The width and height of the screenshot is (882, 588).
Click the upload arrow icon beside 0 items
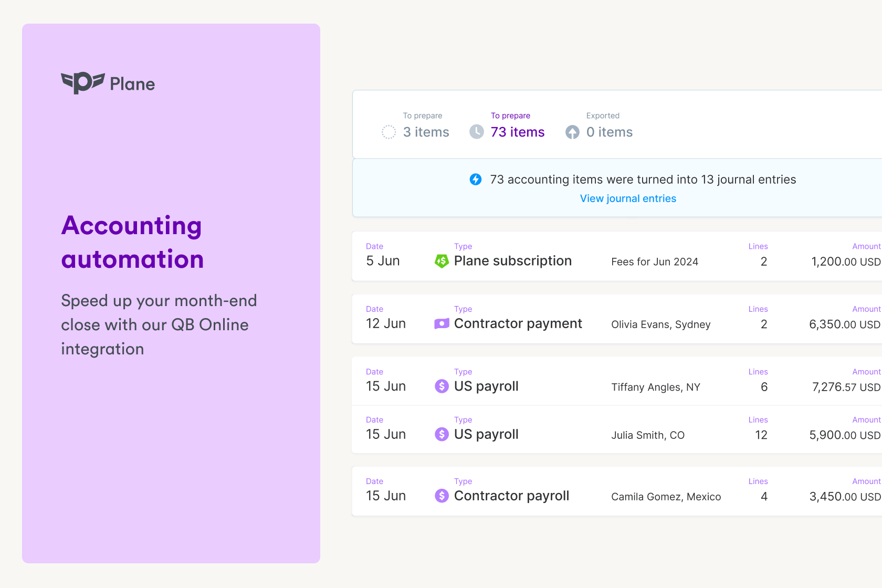(572, 132)
